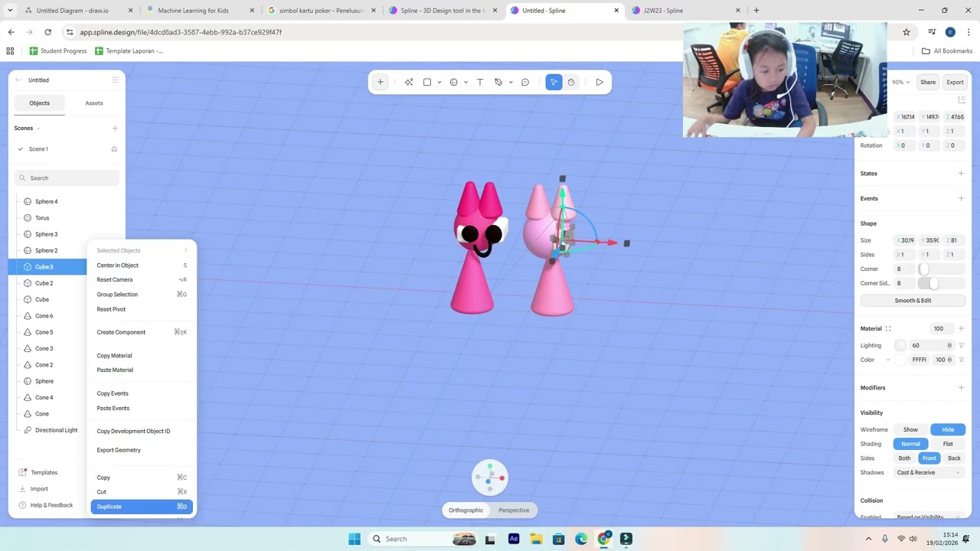The height and width of the screenshot is (551, 980).
Task: Click the Torus object icon in list
Action: (x=28, y=218)
